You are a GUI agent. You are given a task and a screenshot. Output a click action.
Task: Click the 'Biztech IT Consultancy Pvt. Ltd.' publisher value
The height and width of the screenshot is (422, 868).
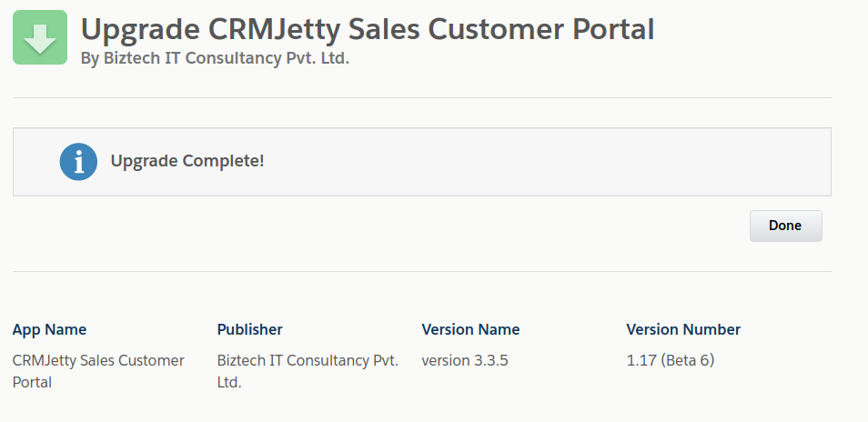[x=308, y=361]
